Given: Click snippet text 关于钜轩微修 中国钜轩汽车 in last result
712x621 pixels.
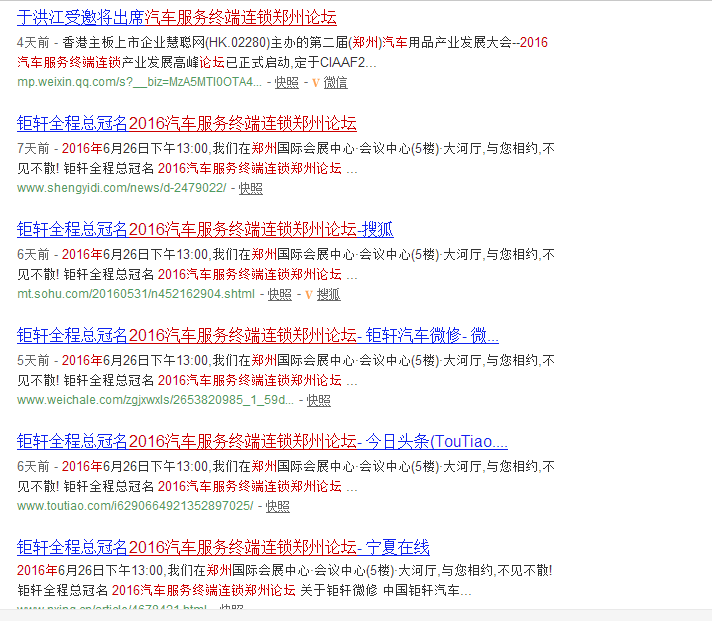Looking at the screenshot, I should 380,590.
